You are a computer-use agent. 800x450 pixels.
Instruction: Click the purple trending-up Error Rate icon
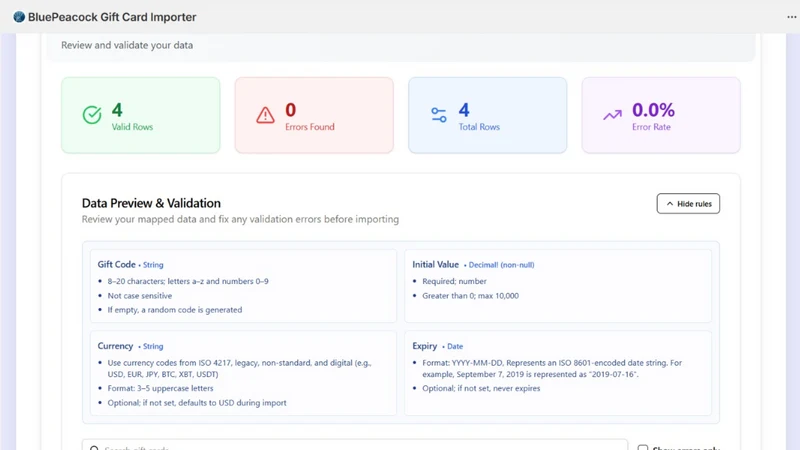point(612,115)
